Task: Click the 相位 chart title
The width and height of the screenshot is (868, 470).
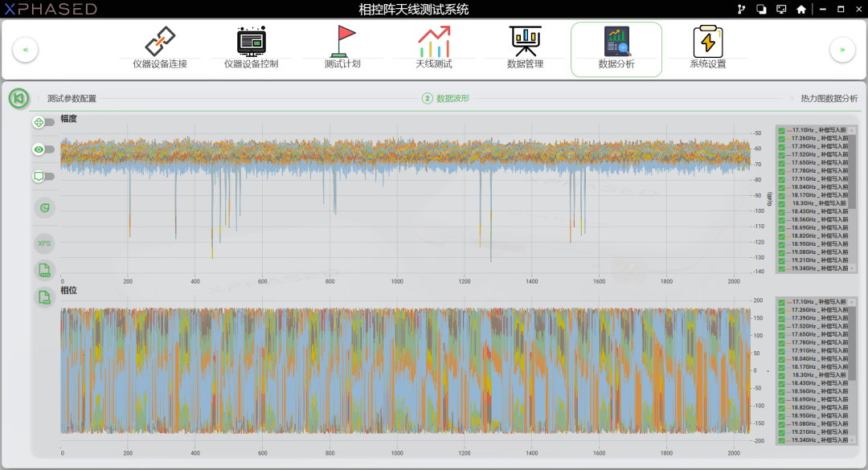Action: point(68,291)
